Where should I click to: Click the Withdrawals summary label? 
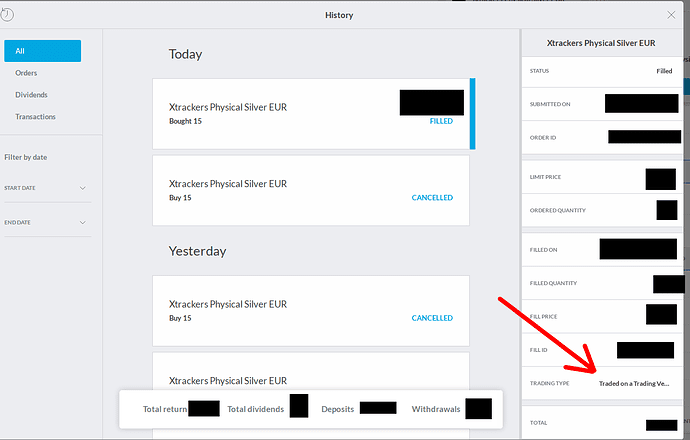pos(436,409)
